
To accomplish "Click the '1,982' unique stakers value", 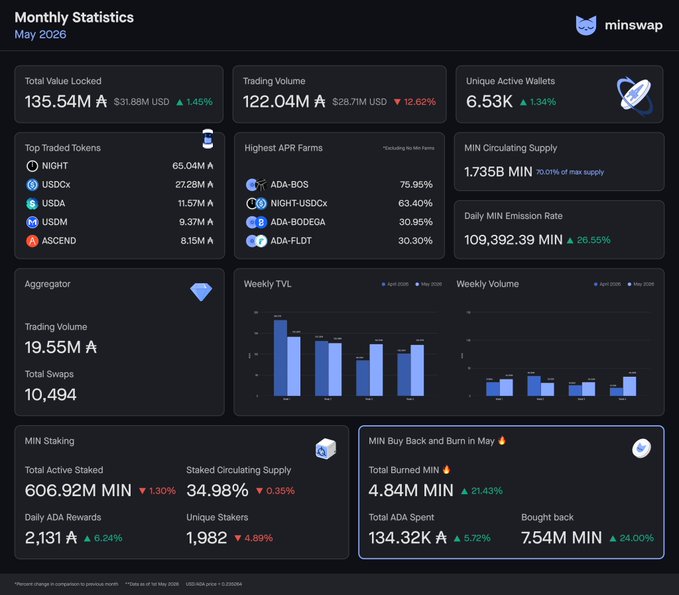I will (x=207, y=538).
